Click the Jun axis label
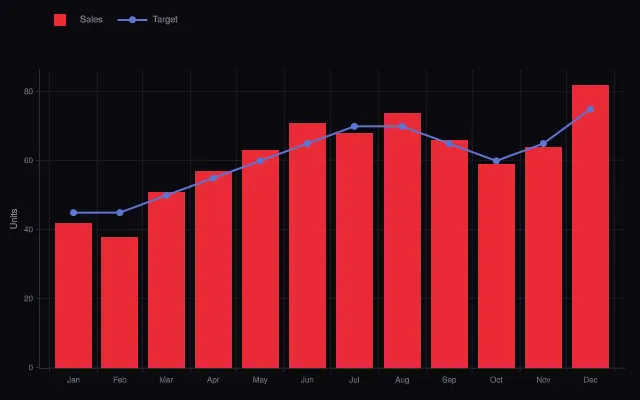This screenshot has height=400, width=640. (307, 380)
